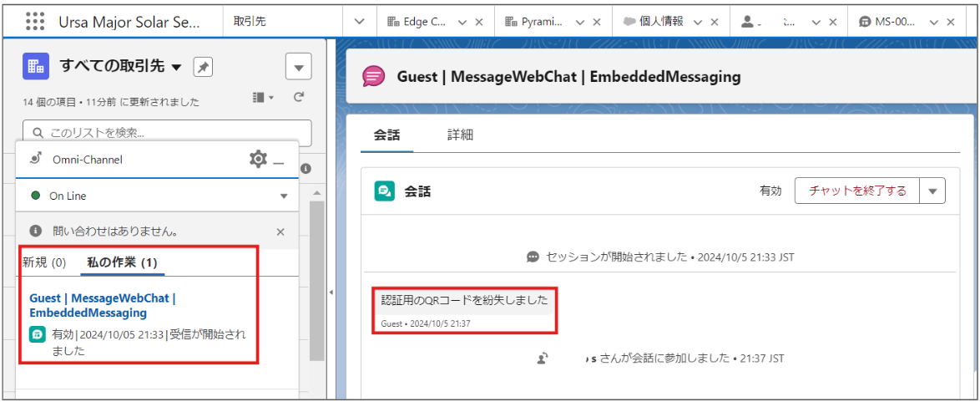Viewport: 980px width, 402px height.
Task: Collapse the split view using the divider arrow
Action: (x=331, y=293)
